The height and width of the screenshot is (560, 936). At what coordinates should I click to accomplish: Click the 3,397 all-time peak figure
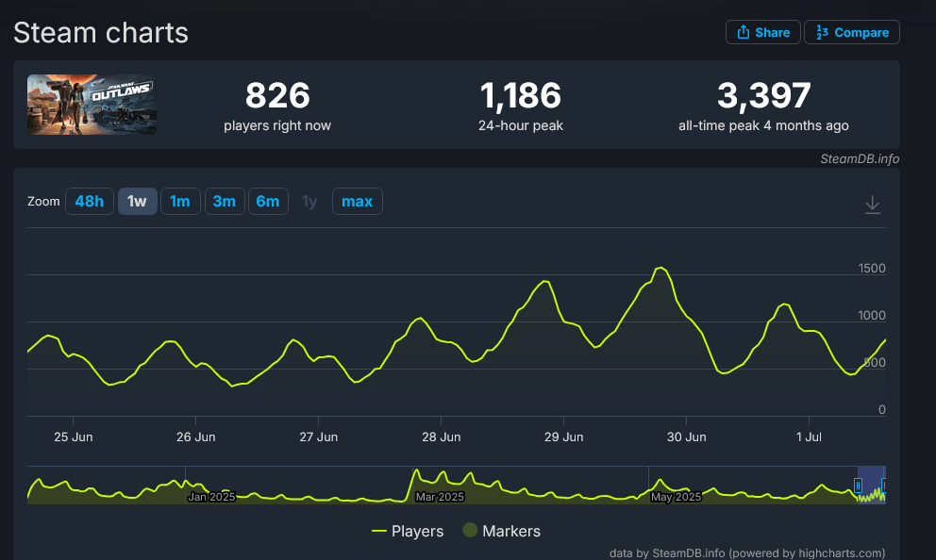[x=764, y=95]
